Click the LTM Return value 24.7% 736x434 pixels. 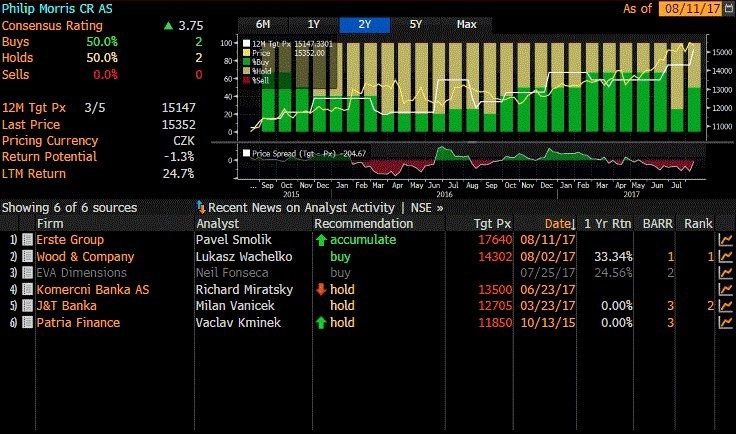[178, 174]
